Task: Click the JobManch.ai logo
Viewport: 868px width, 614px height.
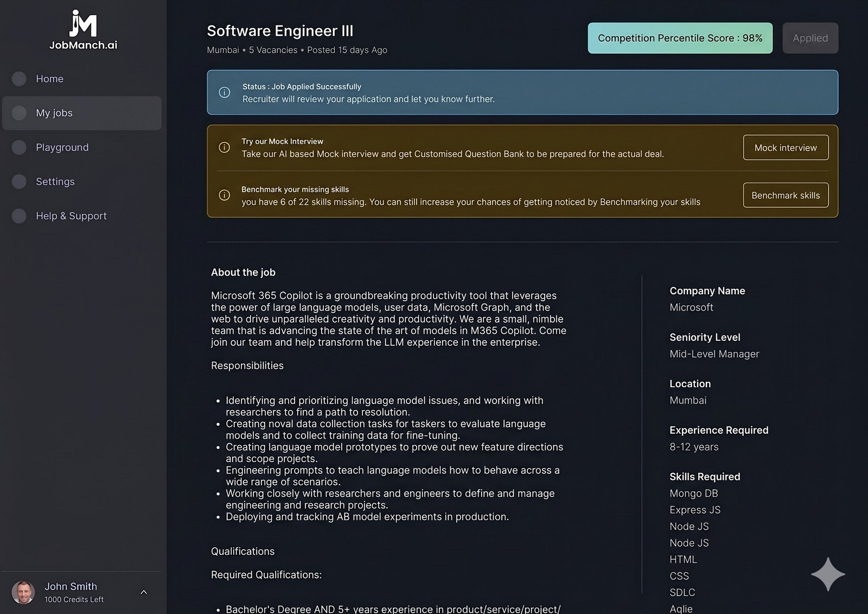Action: click(84, 30)
